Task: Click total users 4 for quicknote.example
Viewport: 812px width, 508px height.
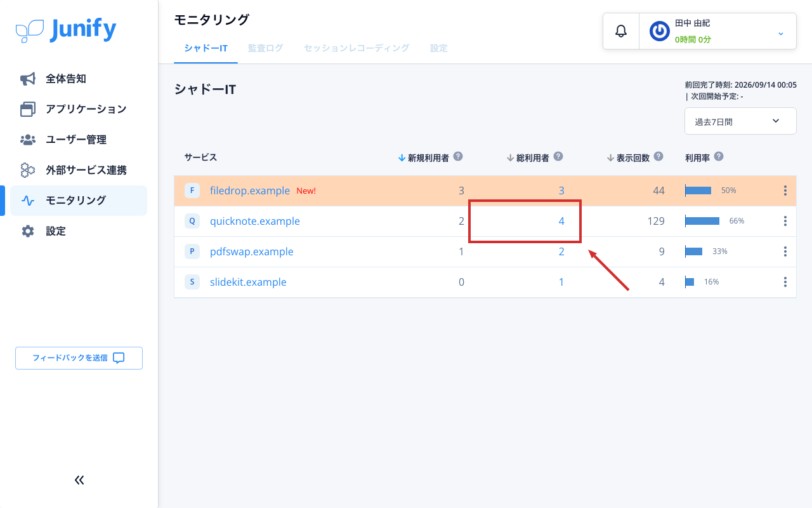Action: point(561,221)
